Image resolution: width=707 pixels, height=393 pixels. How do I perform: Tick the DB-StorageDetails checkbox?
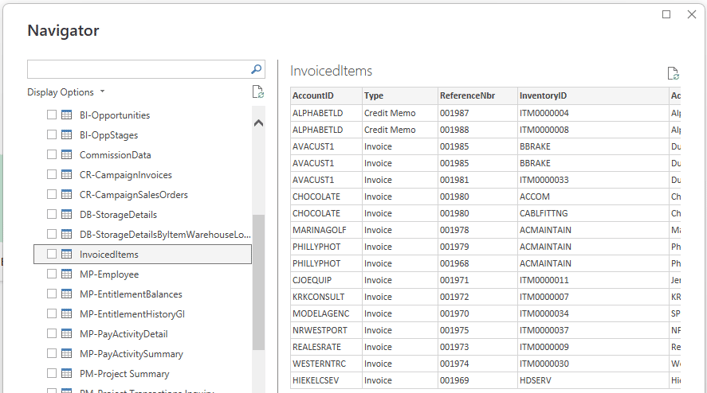click(52, 214)
